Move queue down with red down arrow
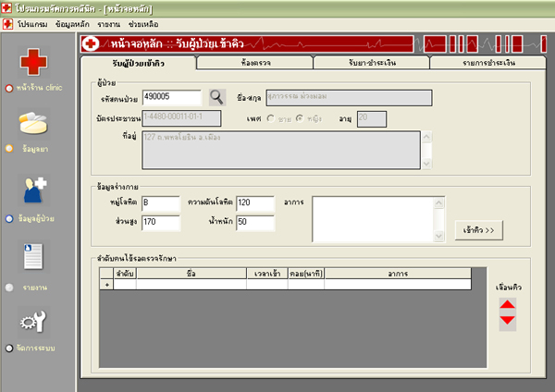 507,321
